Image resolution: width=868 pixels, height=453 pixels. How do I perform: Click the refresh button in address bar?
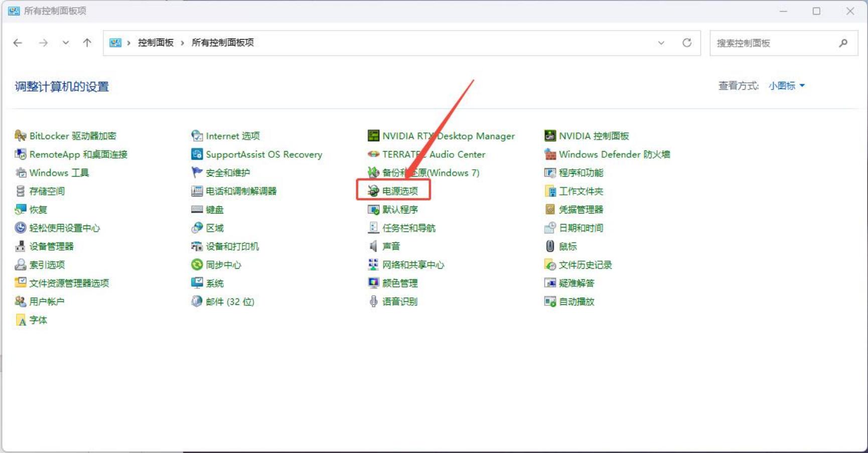(x=687, y=43)
